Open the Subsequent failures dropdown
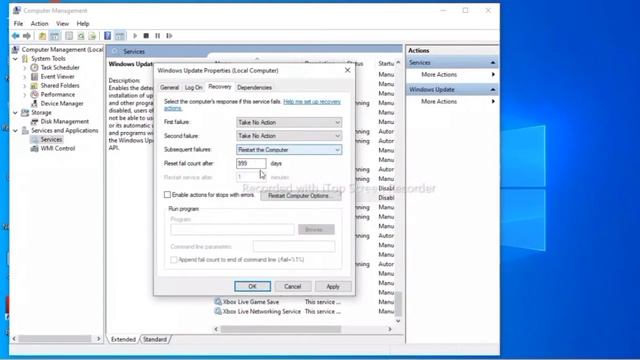The height and width of the screenshot is (360, 640). point(289,149)
